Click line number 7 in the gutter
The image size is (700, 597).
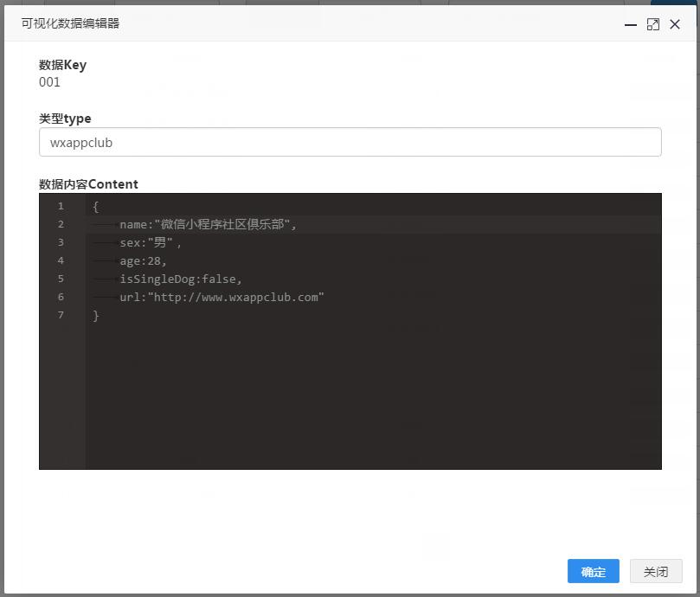61,315
